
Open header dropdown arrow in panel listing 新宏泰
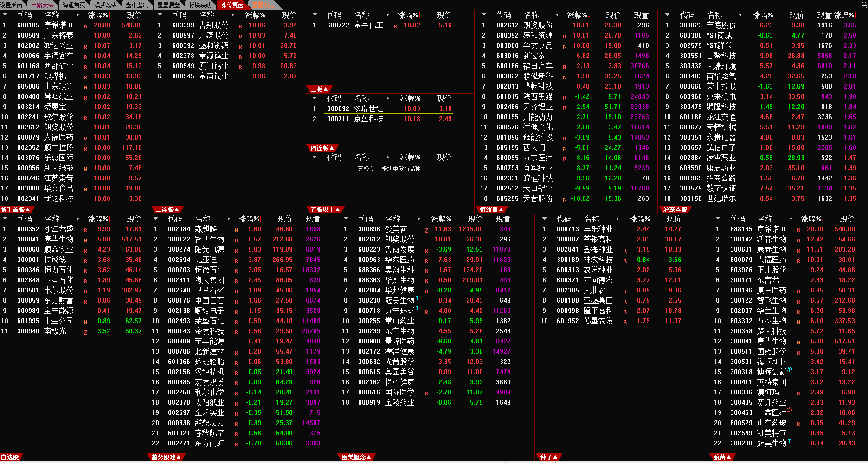pos(484,15)
